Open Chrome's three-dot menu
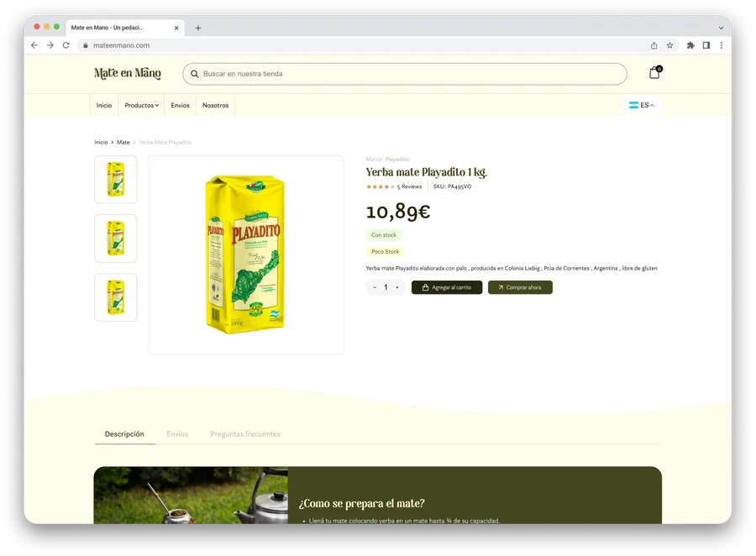 coord(722,45)
